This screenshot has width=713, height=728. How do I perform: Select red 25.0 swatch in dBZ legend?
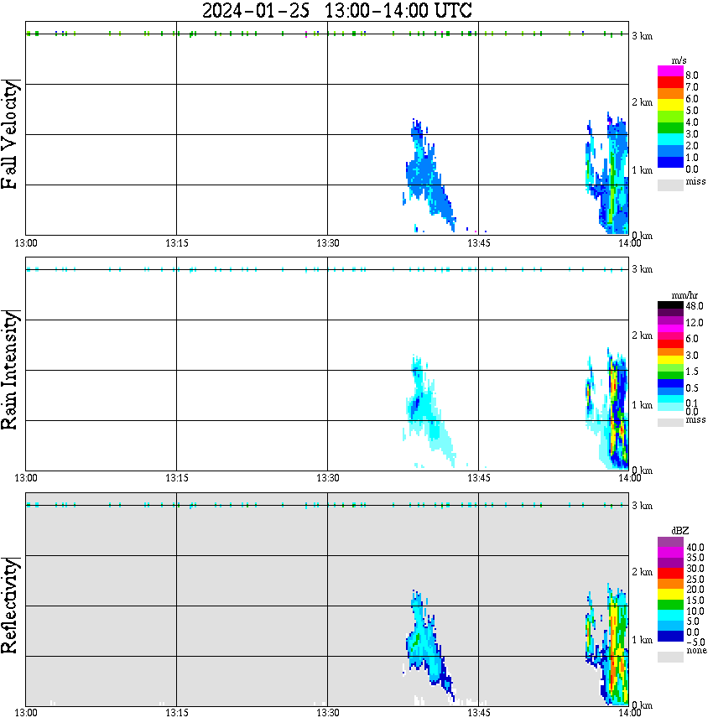click(670, 574)
